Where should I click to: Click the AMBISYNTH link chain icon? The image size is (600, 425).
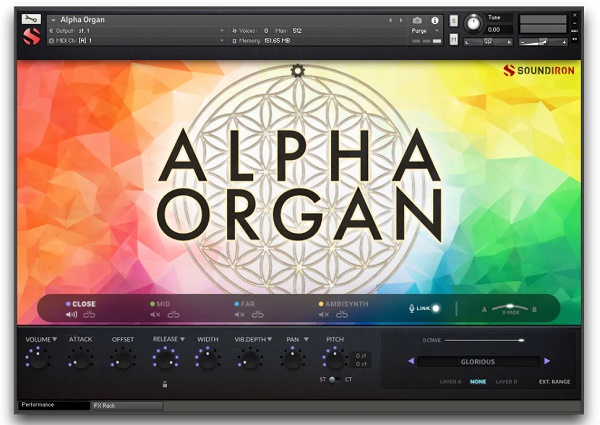tap(342, 314)
